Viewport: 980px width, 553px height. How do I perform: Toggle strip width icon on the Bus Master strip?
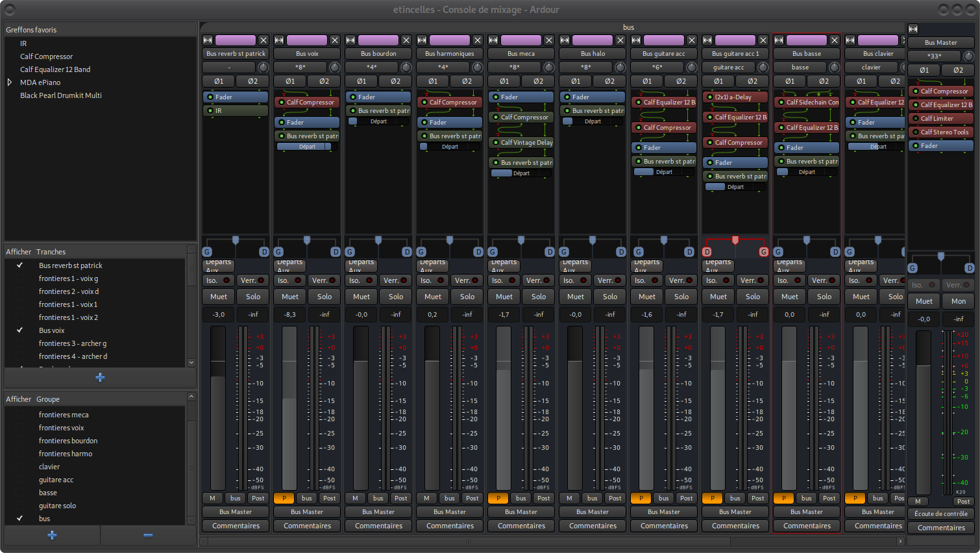[913, 29]
